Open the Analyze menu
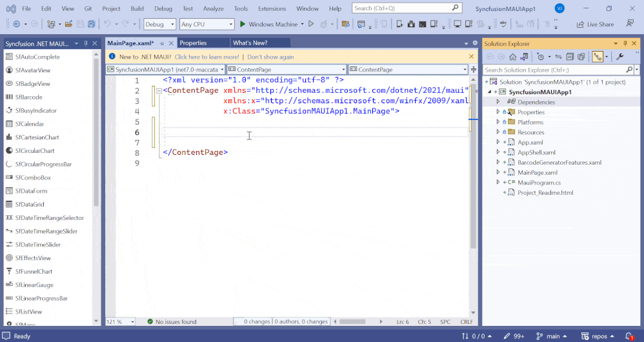 pos(213,8)
